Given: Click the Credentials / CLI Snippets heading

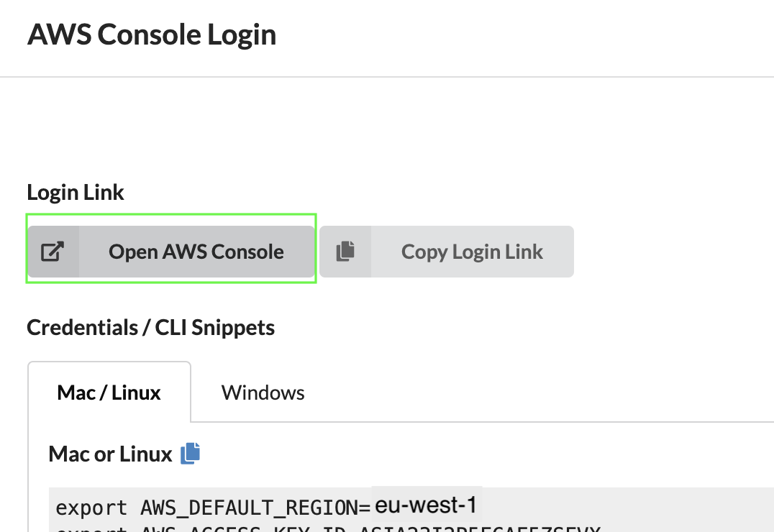Looking at the screenshot, I should click(x=150, y=328).
